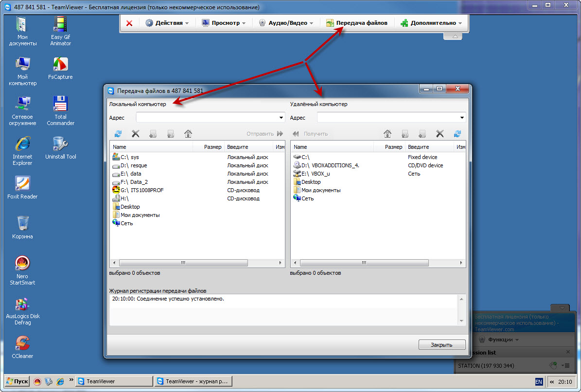Go to remote home folder icon
Viewport: 581px width, 392px height.
click(387, 134)
